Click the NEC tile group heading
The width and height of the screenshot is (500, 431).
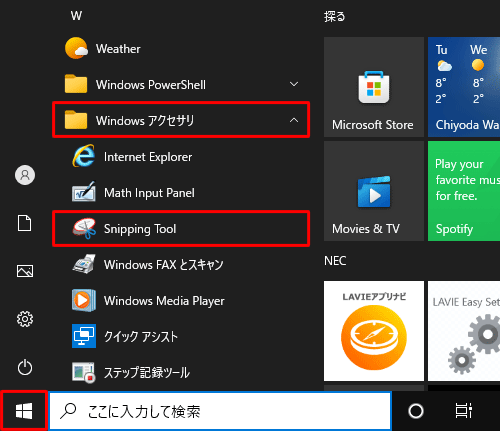(x=335, y=261)
